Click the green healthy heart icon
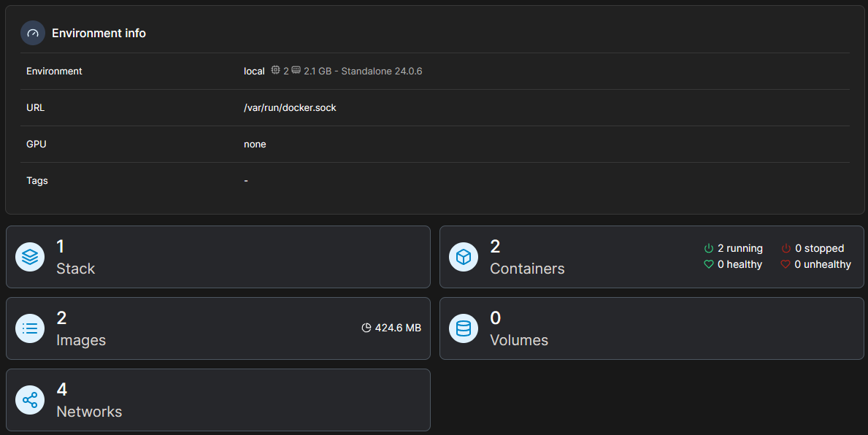 pos(708,264)
